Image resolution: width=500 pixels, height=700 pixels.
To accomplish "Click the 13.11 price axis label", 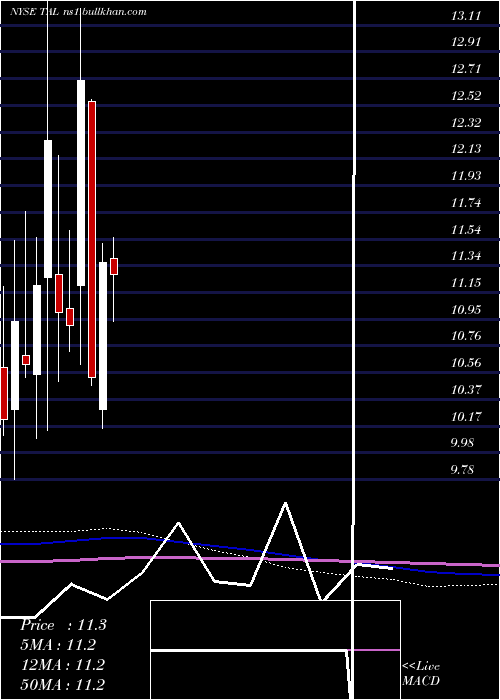I will 466,17.
